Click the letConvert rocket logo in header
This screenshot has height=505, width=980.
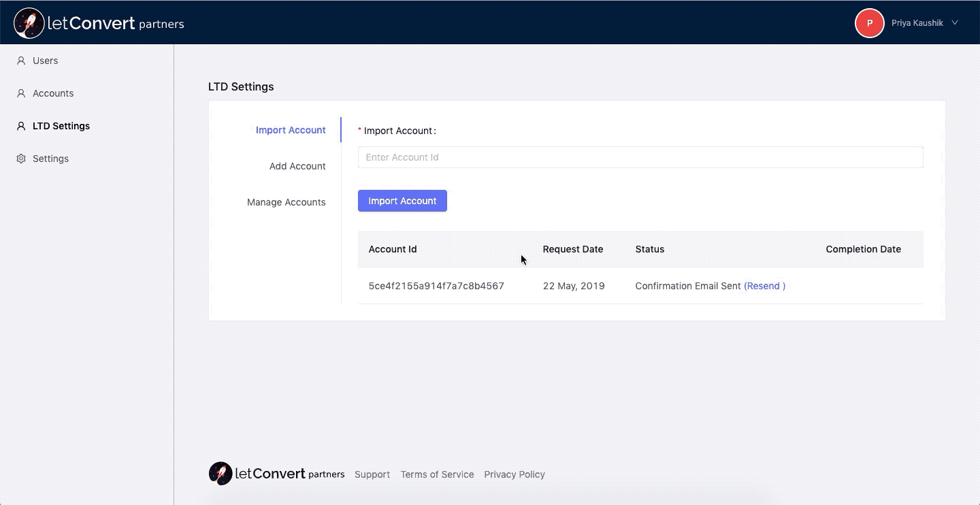coord(29,23)
